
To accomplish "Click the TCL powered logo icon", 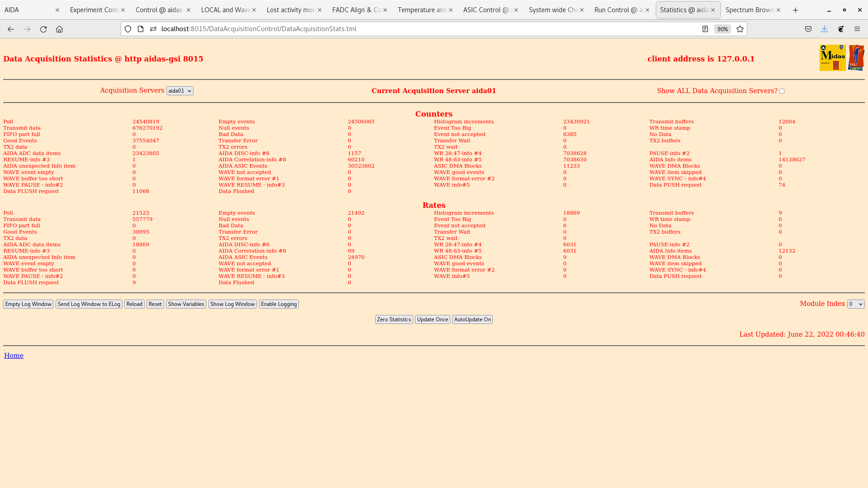I will coord(856,58).
